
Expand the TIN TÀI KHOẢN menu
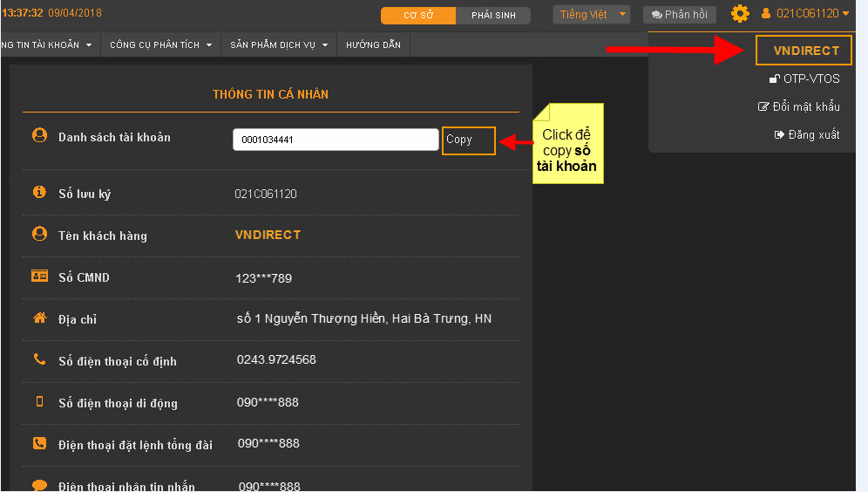click(47, 44)
